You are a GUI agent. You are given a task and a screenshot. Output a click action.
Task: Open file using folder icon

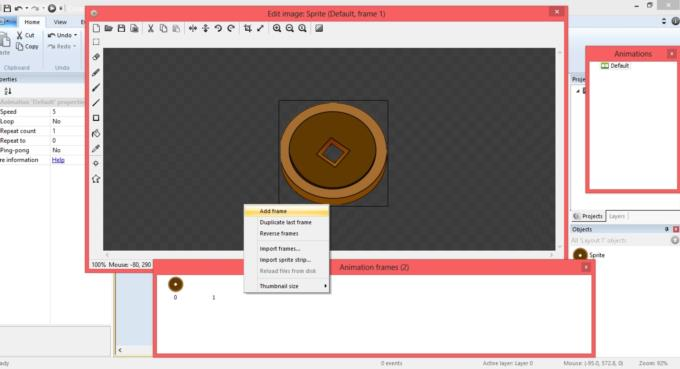pyautogui.click(x=108, y=28)
